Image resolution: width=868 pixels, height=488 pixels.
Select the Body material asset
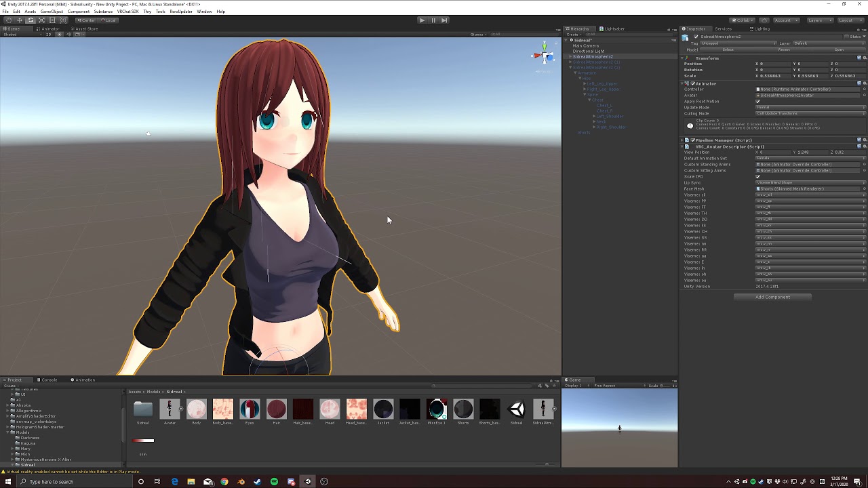point(196,409)
